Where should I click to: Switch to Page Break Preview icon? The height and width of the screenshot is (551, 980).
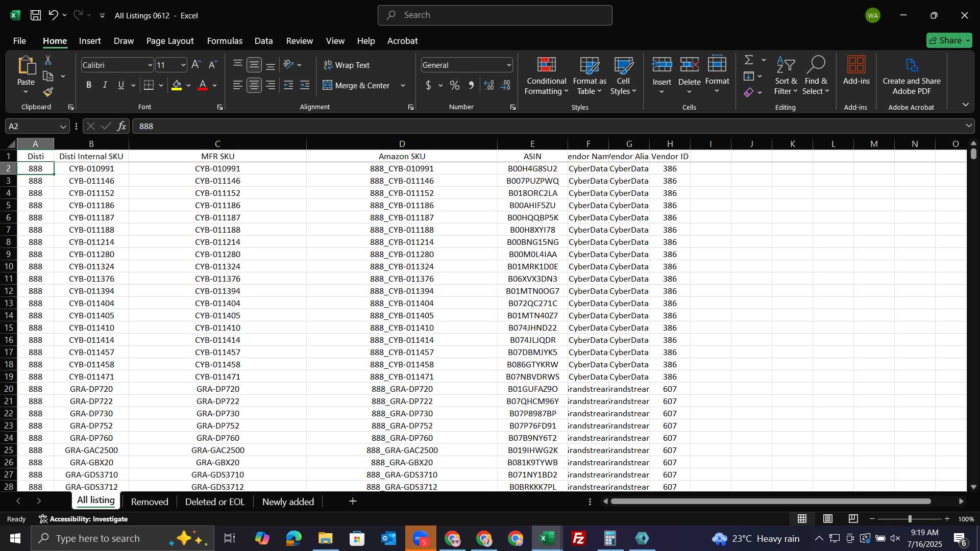853,519
